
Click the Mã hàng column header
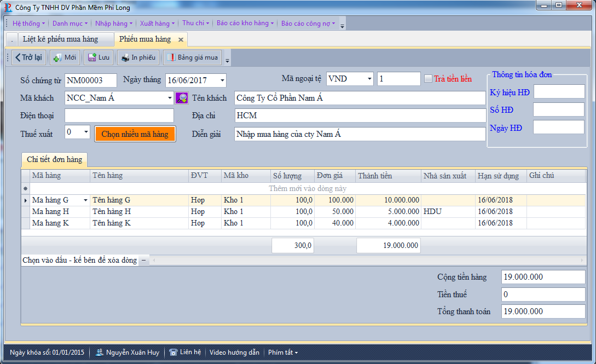[60, 176]
